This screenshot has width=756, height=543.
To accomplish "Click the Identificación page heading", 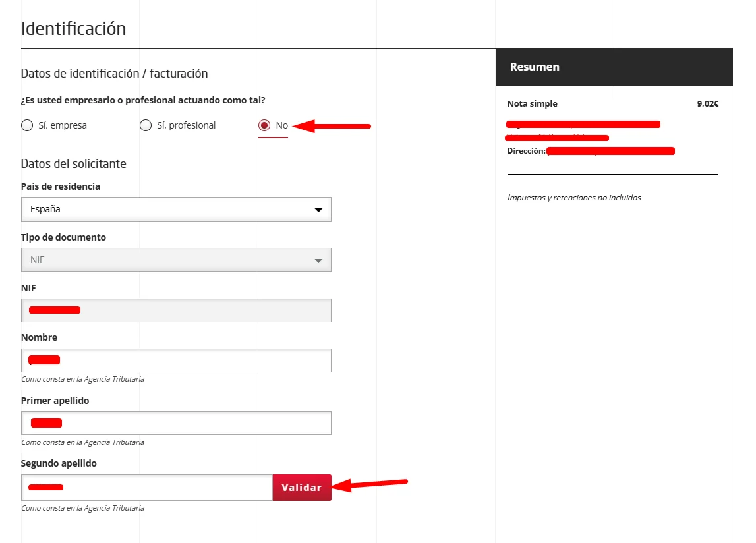I will pyautogui.click(x=73, y=29).
